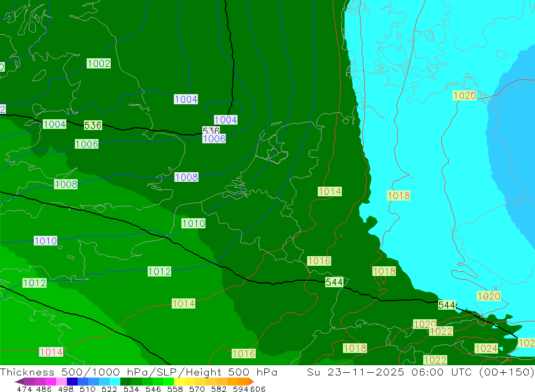Click the '(00+150)' forecast offset text
This screenshot has width=535, height=392.
507,372
